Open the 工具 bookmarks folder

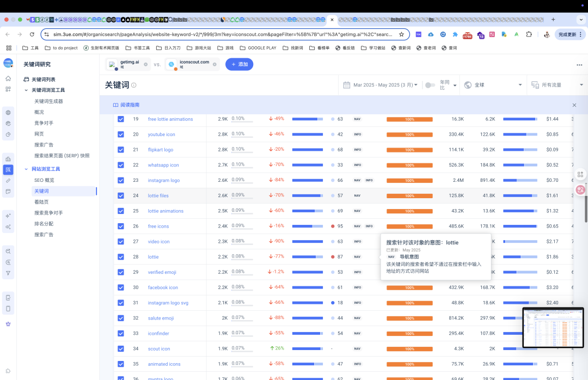click(30, 48)
